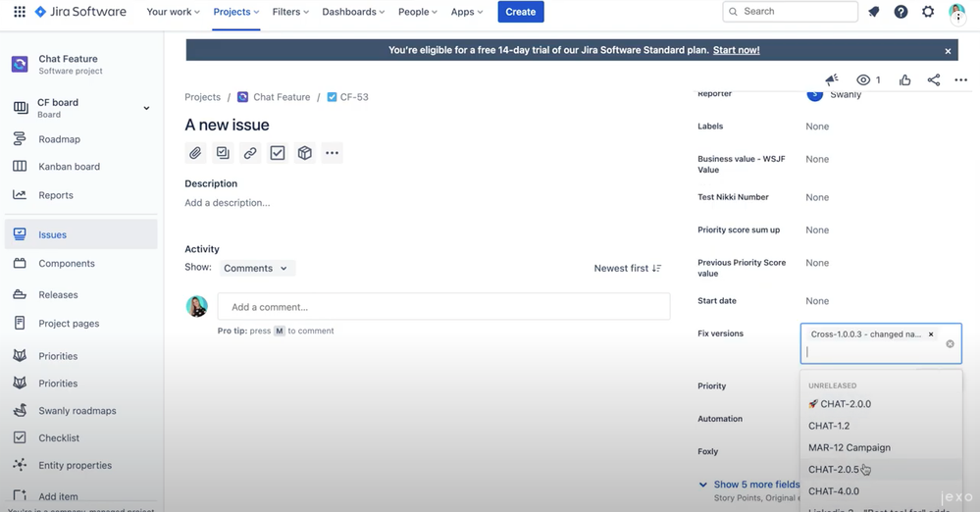Clear all fix versions
980x512 pixels.
pyautogui.click(x=950, y=344)
